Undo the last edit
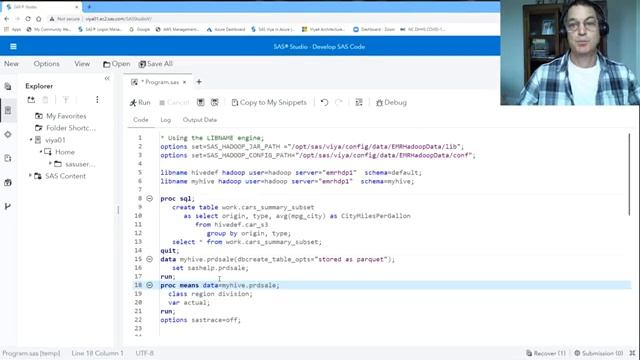Viewport: 640px width, 360px height. point(324,102)
